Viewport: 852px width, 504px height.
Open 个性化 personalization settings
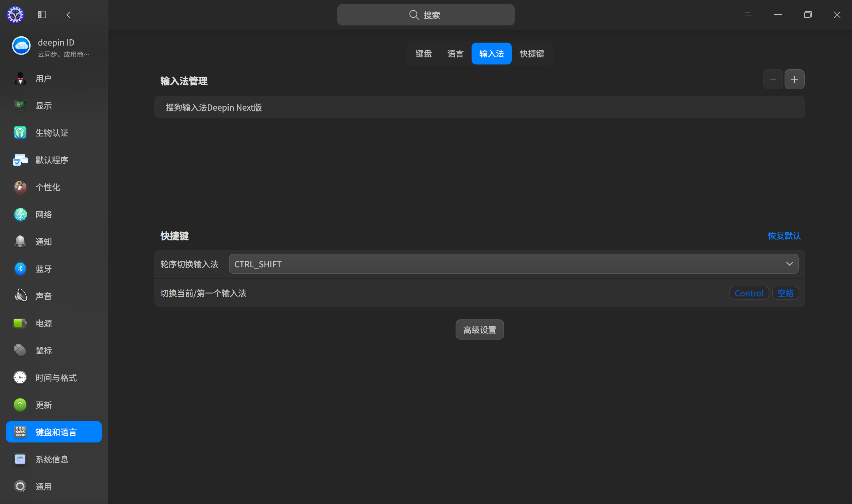54,187
